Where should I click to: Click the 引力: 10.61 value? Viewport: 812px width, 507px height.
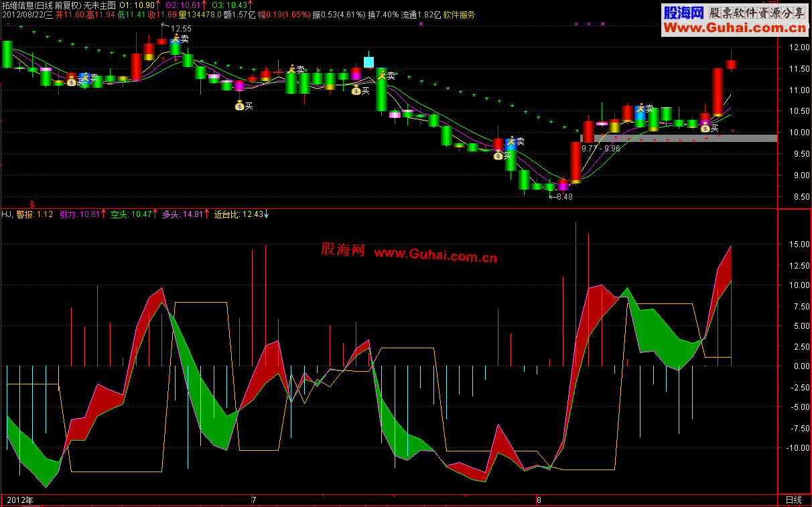pyautogui.click(x=80, y=214)
